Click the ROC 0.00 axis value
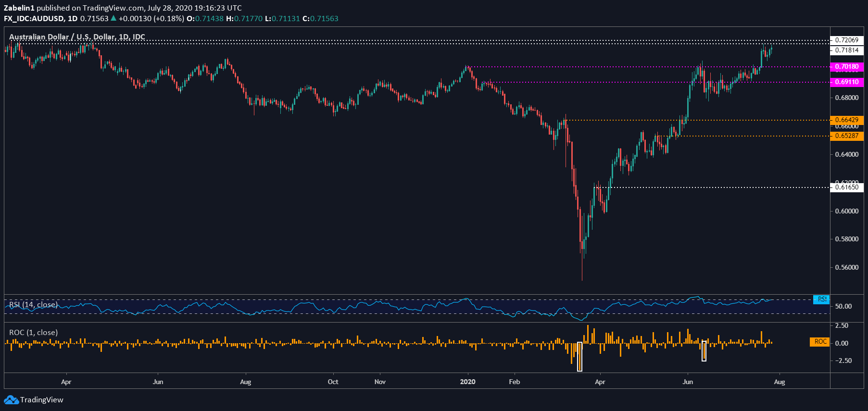The width and height of the screenshot is (868, 411). pos(842,343)
